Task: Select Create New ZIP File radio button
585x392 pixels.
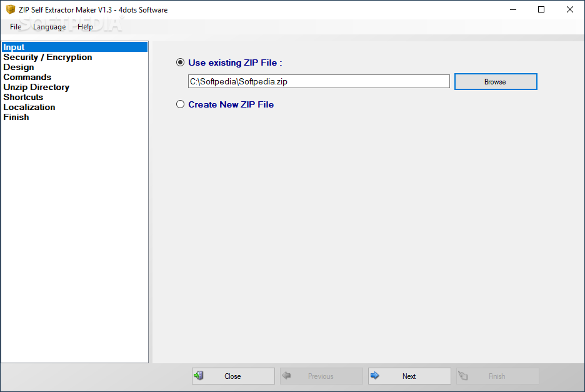Action: pyautogui.click(x=180, y=104)
